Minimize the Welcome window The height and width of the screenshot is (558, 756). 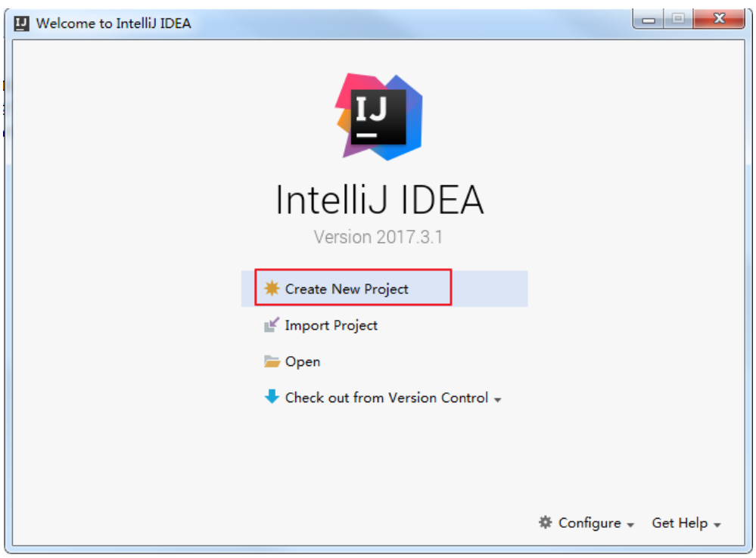click(x=649, y=19)
